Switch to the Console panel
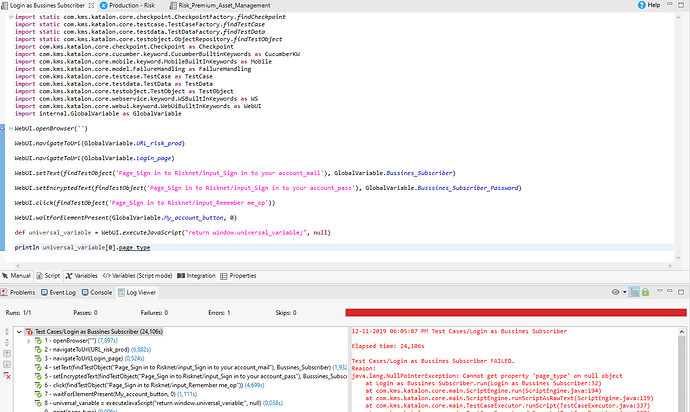690x412 pixels. (97, 292)
